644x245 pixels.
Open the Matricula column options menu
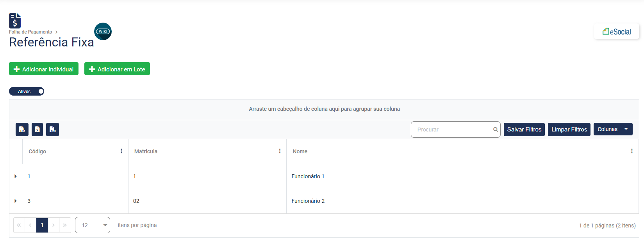tap(280, 151)
